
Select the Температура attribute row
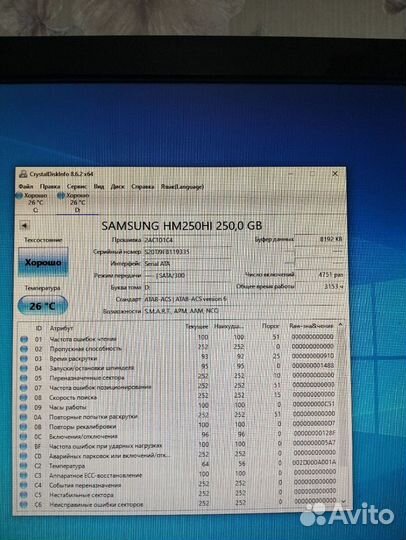[x=177, y=465]
